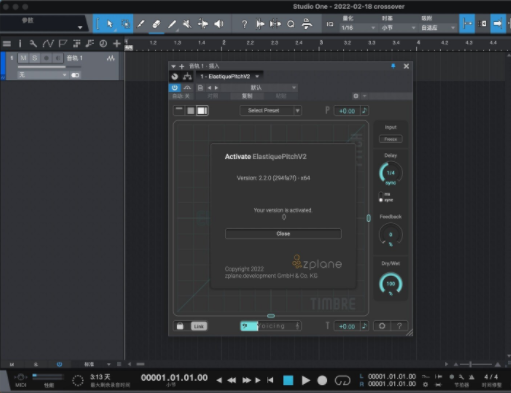
Task: Click the previous preset arrow
Action: [x=209, y=88]
